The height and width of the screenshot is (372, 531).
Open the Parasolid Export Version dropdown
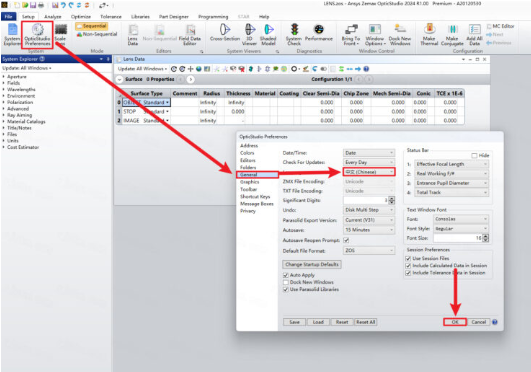point(369,220)
